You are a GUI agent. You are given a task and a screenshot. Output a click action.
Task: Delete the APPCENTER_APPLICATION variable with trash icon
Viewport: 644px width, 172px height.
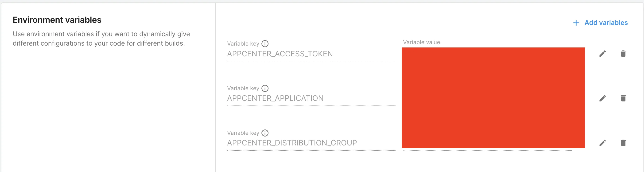point(623,98)
